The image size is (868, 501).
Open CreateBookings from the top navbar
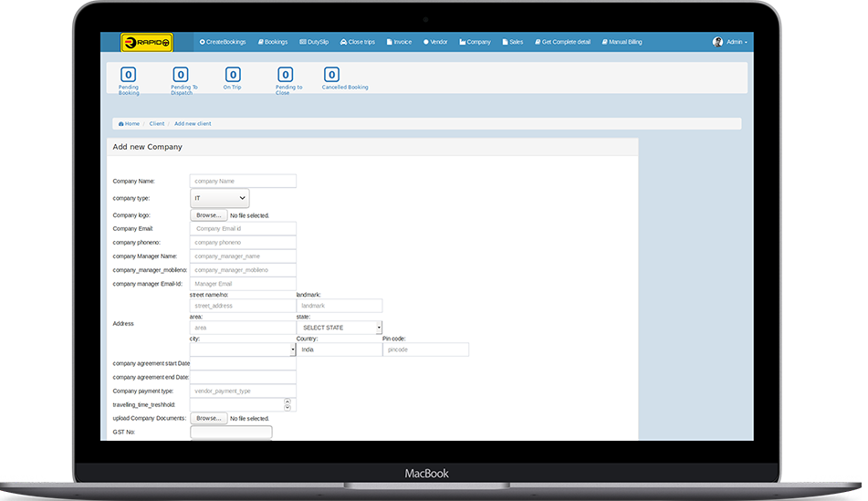(x=223, y=42)
